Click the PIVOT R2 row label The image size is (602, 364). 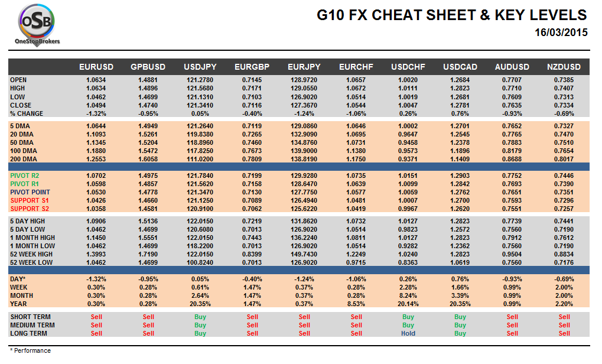coord(25,175)
